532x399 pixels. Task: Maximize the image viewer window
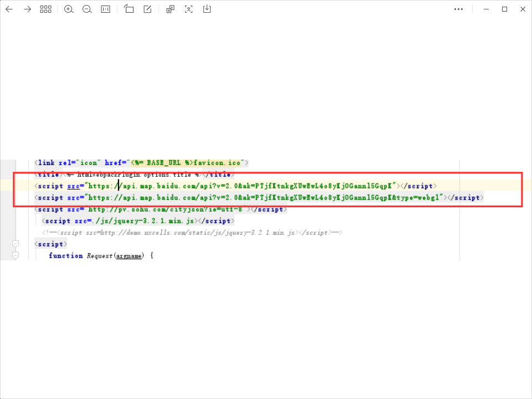504,9
